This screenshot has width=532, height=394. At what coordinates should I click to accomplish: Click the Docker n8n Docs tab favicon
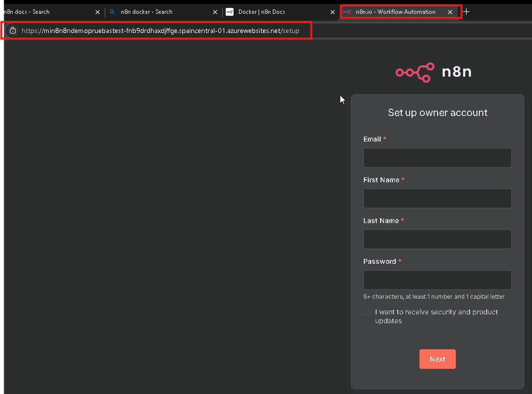[230, 12]
